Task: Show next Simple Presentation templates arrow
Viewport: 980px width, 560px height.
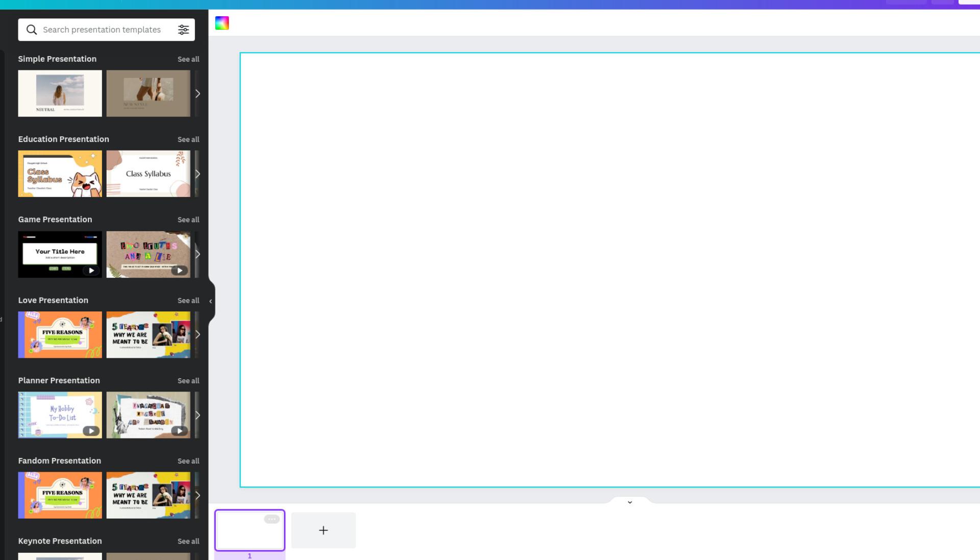Action: [198, 93]
